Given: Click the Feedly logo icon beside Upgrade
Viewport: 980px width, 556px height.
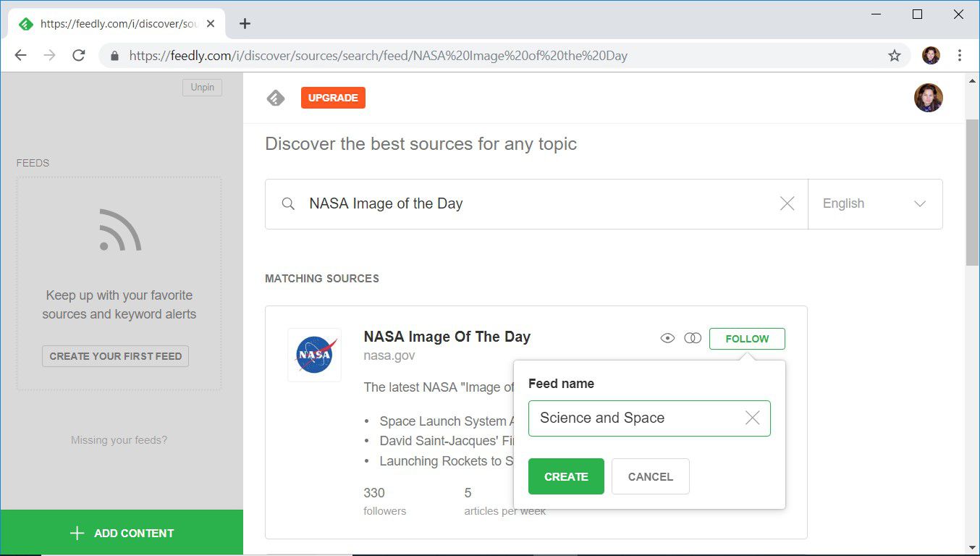Looking at the screenshot, I should tap(276, 98).
